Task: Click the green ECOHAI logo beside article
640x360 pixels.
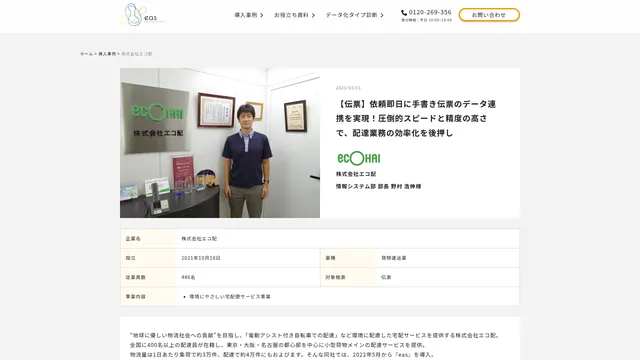Action: click(x=358, y=158)
